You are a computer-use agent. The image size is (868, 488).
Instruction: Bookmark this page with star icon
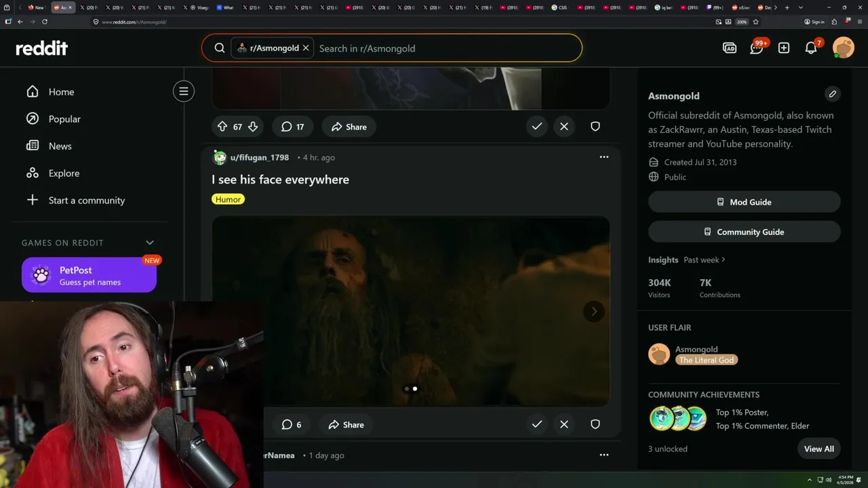(x=755, y=22)
